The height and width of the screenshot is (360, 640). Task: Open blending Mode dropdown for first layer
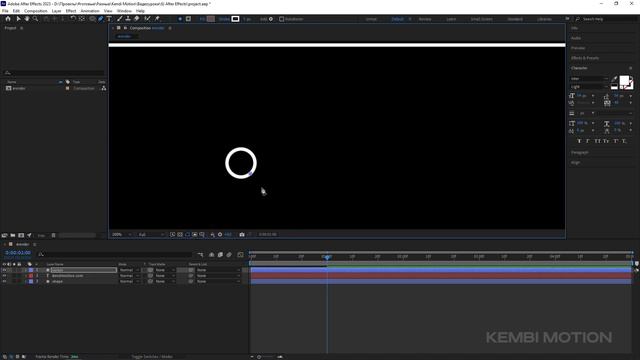click(x=129, y=270)
